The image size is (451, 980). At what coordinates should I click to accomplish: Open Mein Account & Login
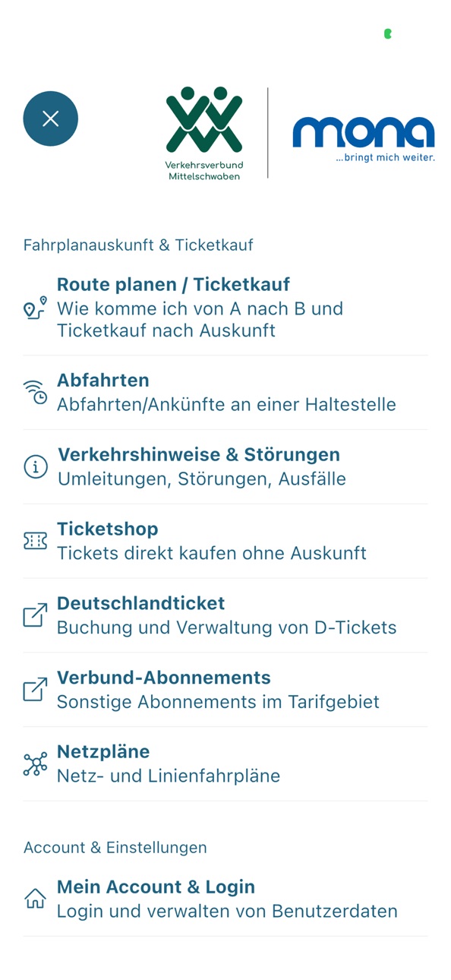coord(225,899)
